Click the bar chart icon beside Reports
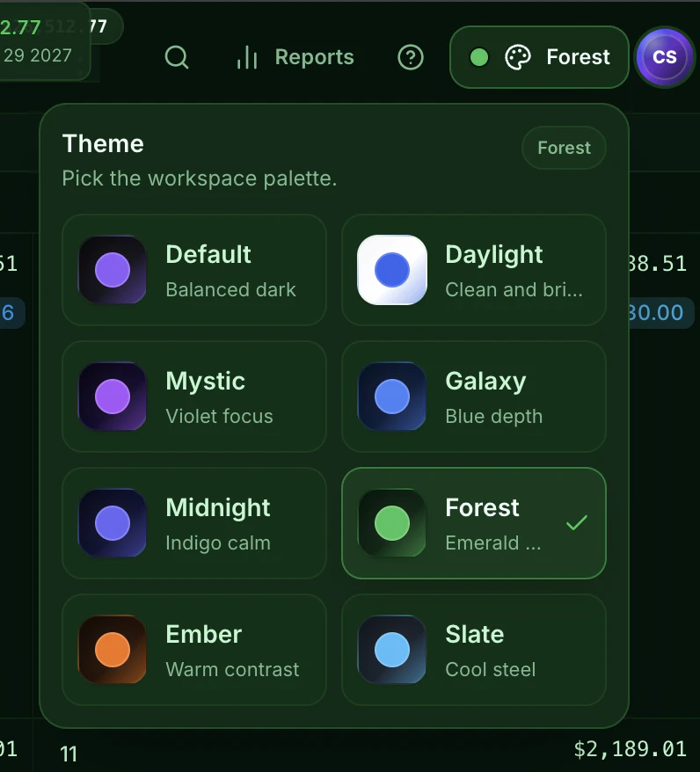700x772 pixels. 247,57
